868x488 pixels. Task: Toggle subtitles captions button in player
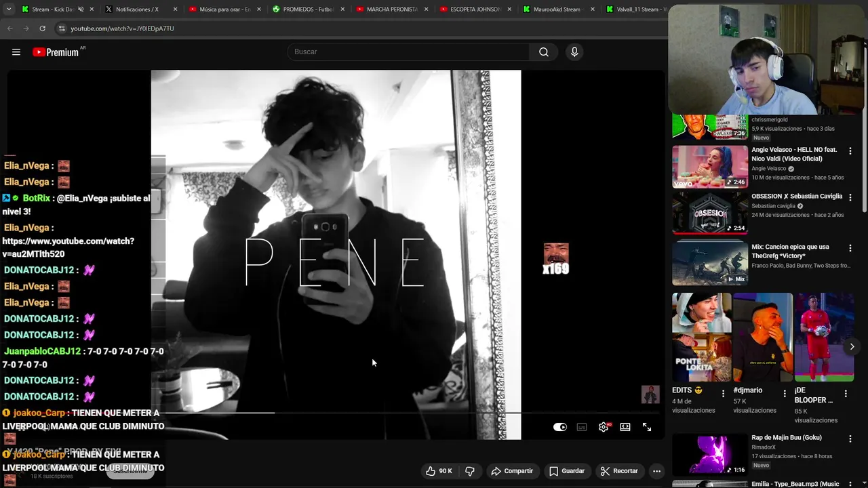582,427
